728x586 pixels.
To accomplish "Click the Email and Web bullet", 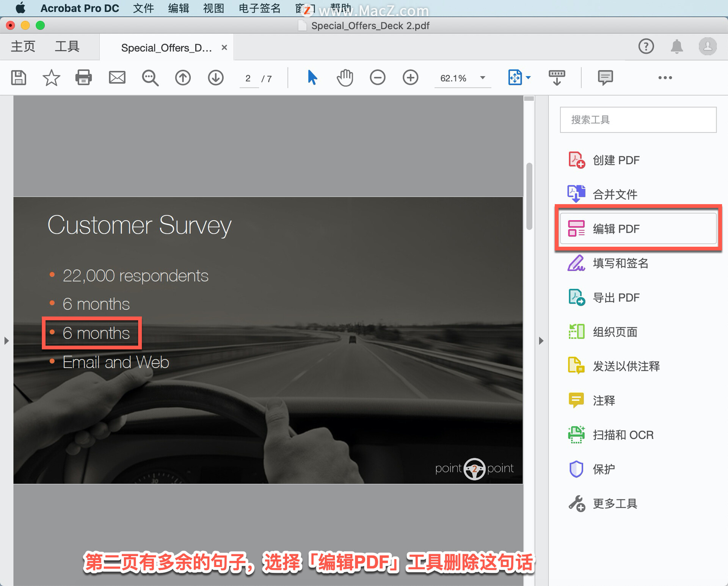I will click(116, 362).
